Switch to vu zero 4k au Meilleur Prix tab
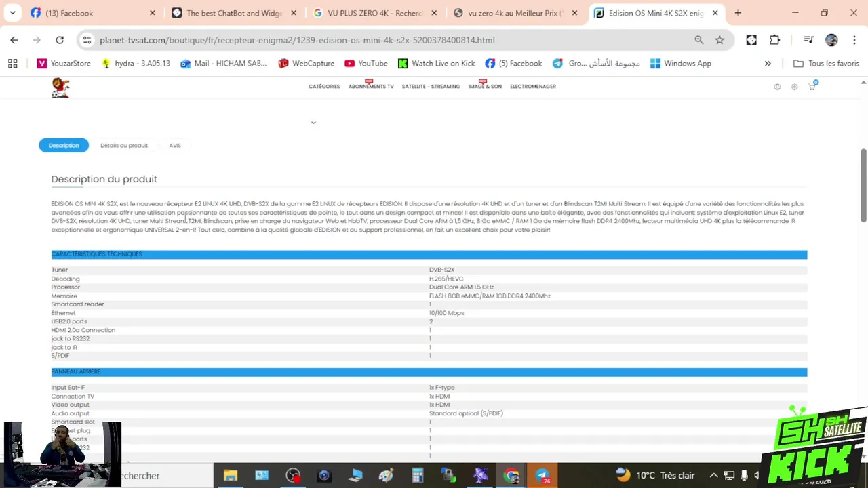The height and width of the screenshot is (488, 868). pyautogui.click(x=515, y=13)
